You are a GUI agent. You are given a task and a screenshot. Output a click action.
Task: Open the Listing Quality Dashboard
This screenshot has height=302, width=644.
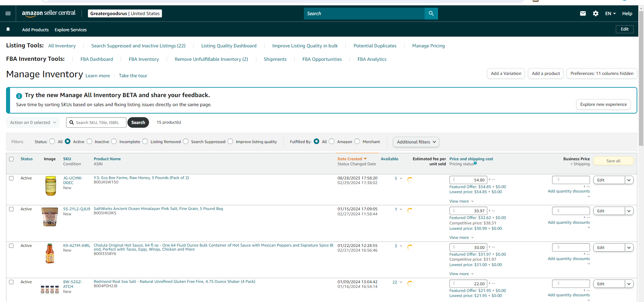(229, 46)
